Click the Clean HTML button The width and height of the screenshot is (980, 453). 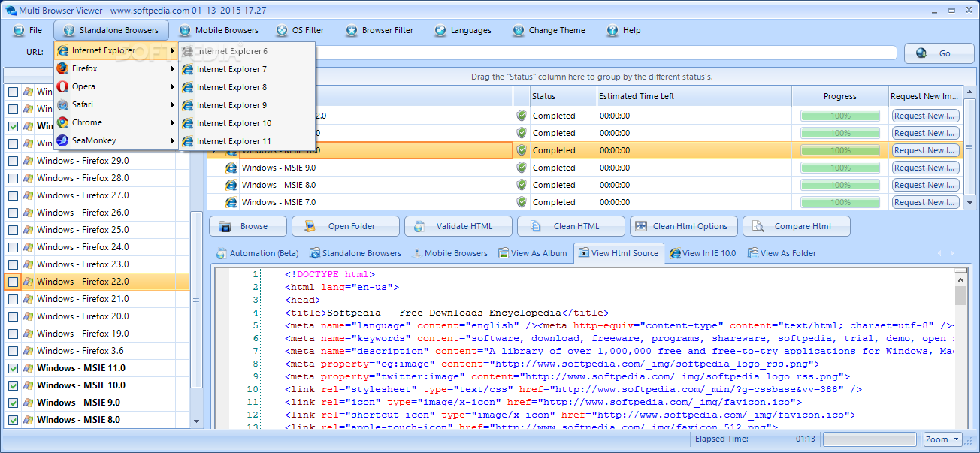point(571,226)
